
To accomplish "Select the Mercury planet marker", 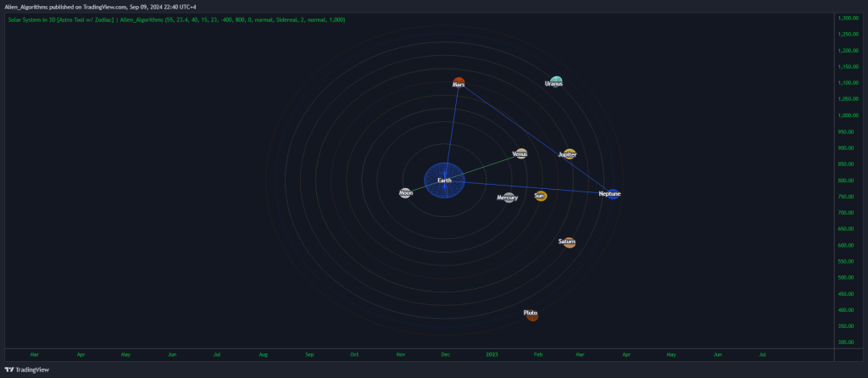I will (509, 197).
